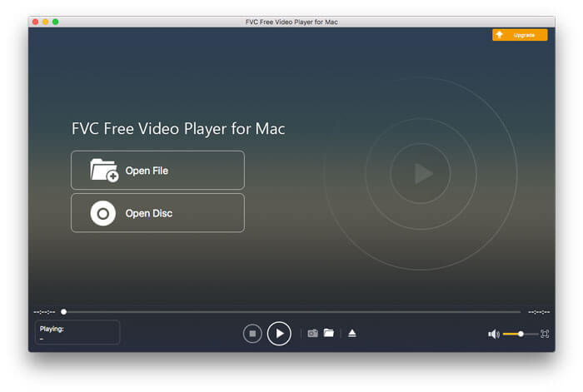Take a snapshot with the camera icon
This screenshot has width=583, height=392.
click(312, 333)
